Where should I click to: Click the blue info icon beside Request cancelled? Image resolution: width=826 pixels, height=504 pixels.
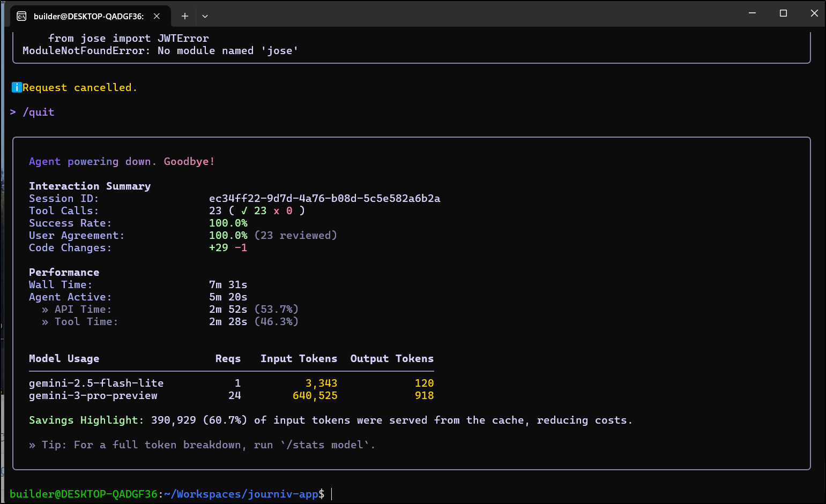coord(17,87)
